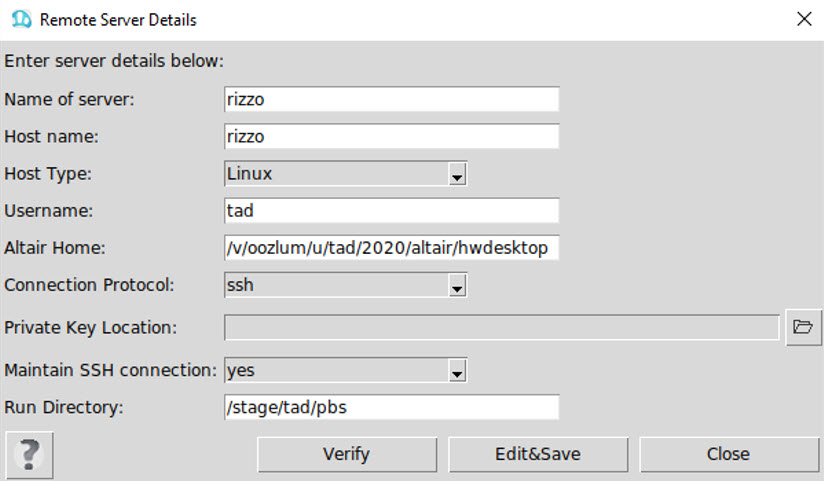Viewport: 824px width, 481px height.
Task: Open the Private Key Location folder browse icon
Action: click(803, 327)
